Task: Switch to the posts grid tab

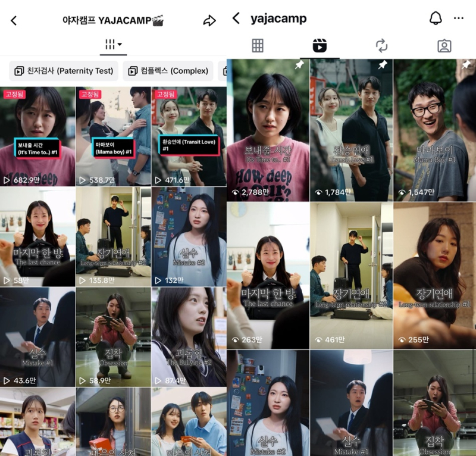Action: pyautogui.click(x=258, y=46)
